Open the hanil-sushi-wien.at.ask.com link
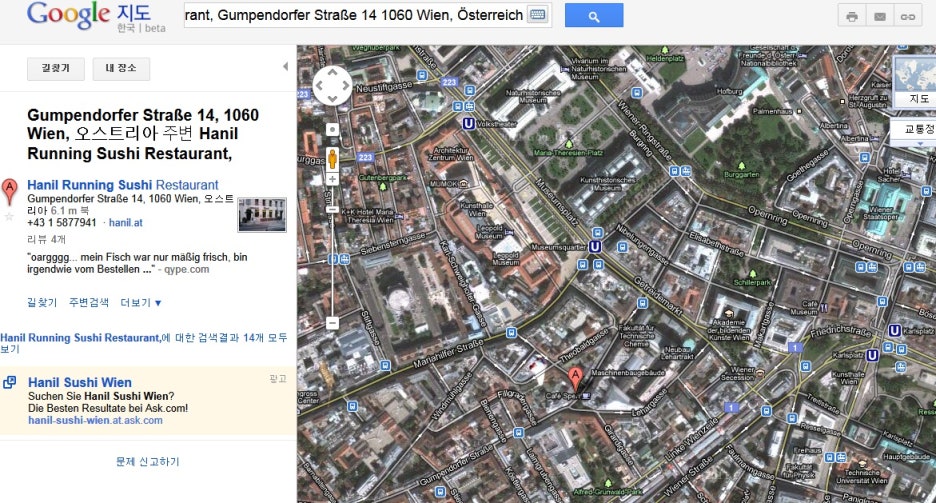The width and height of the screenshot is (936, 503). [x=96, y=420]
